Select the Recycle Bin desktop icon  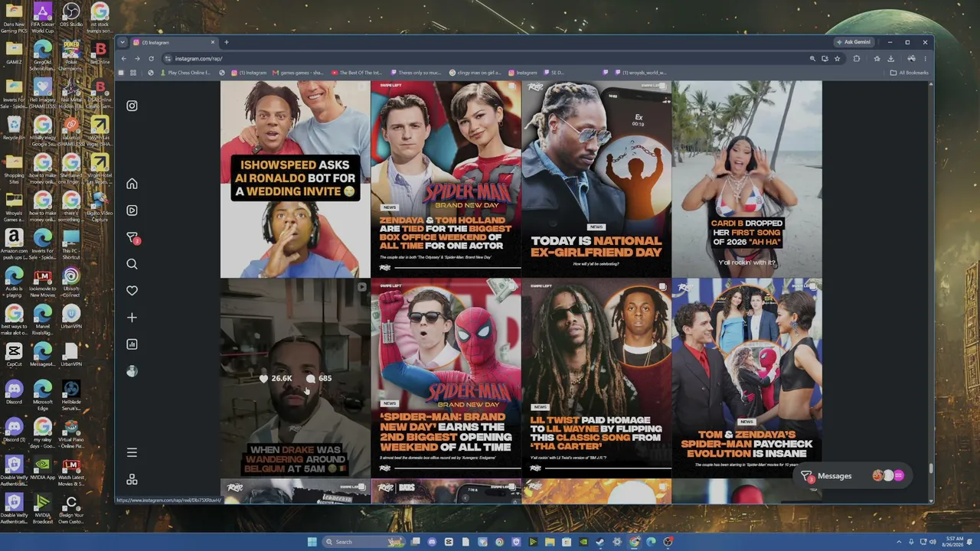tap(14, 128)
